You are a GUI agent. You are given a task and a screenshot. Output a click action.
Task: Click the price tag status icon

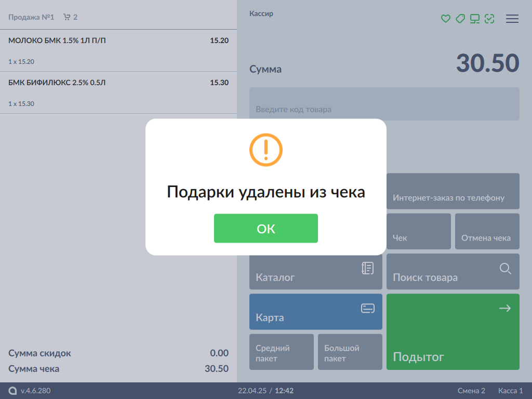tap(460, 19)
